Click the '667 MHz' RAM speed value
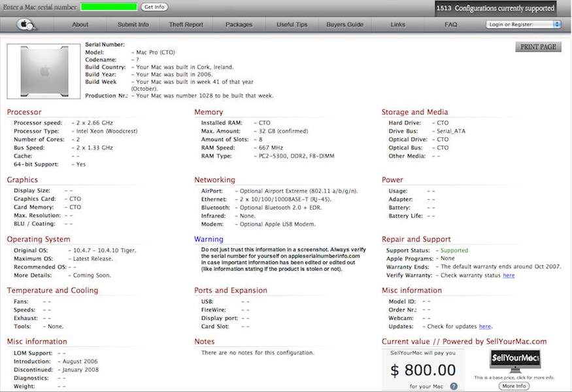This screenshot has height=392, width=572. (271, 148)
